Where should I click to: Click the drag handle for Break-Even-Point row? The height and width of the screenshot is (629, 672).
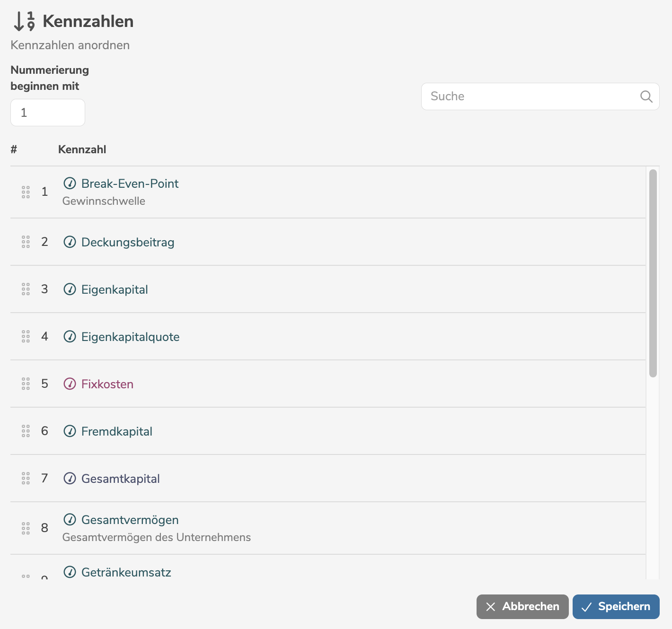(26, 192)
